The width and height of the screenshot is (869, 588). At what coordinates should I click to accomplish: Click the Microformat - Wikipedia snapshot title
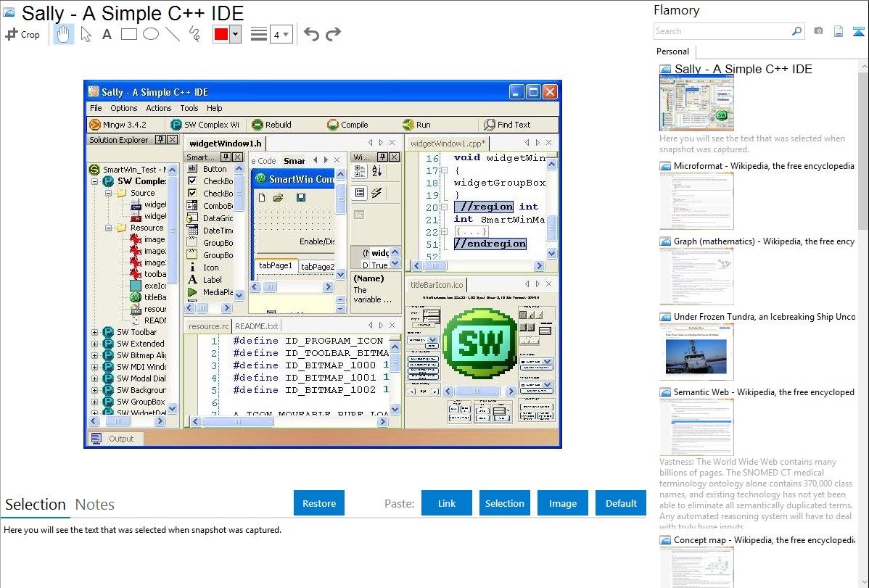pos(764,166)
